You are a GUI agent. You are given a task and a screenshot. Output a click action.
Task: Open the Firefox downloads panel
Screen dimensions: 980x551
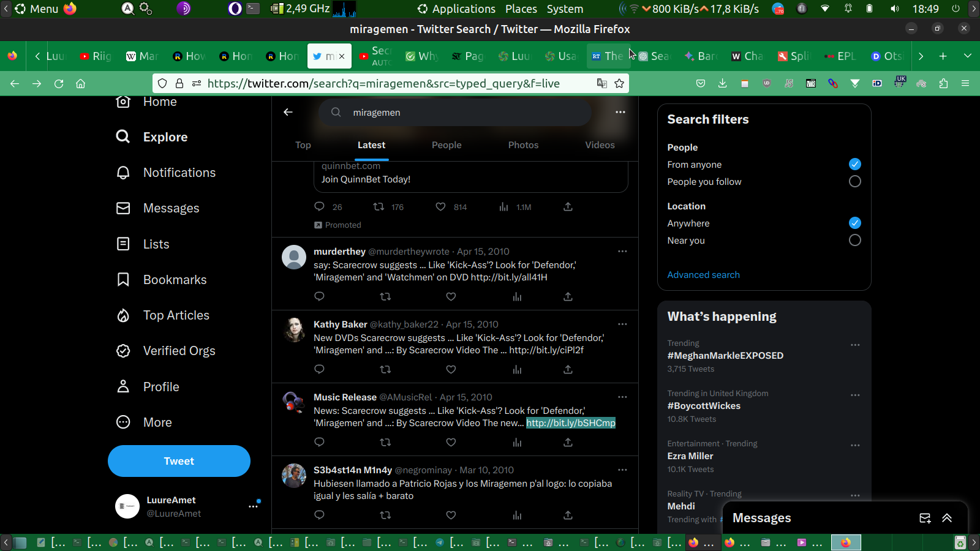coord(723,83)
